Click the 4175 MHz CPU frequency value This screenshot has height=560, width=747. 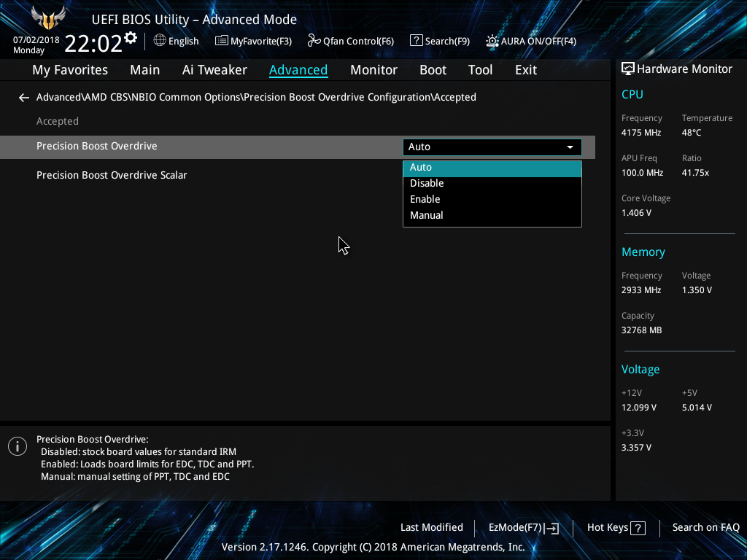[640, 133]
